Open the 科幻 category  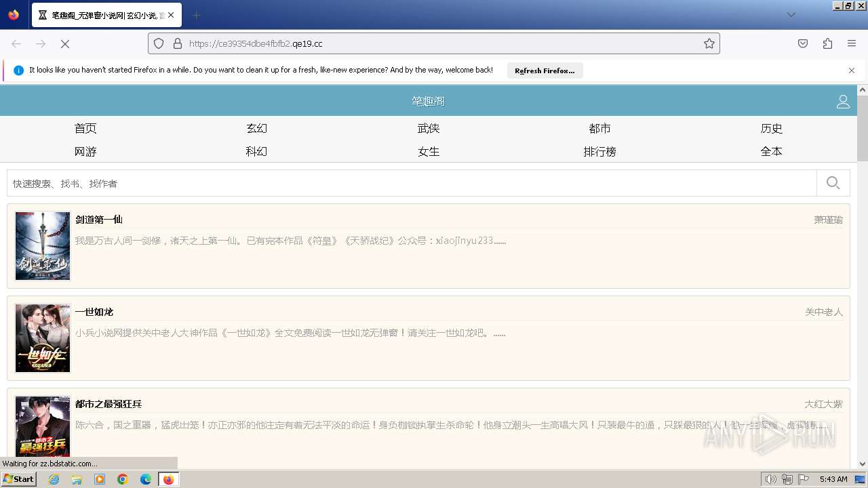click(x=257, y=151)
